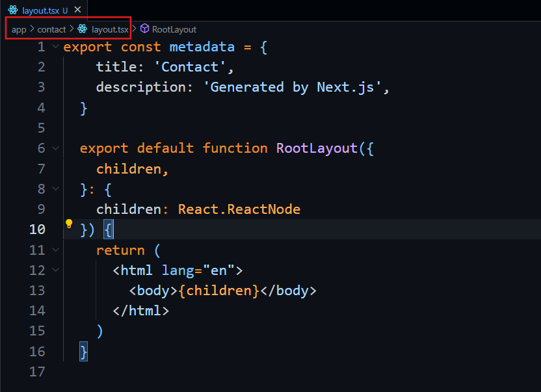
Task: Collapse the html element at line 12
Action: 55,270
